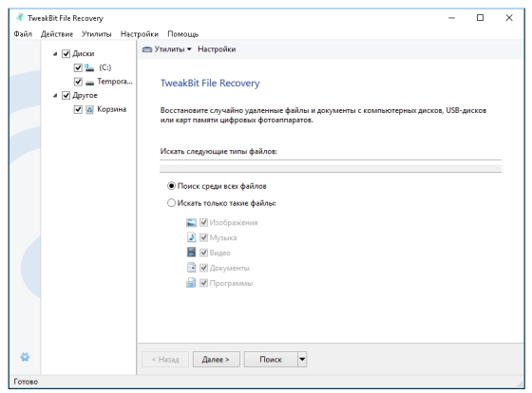This screenshot has height=393, width=532.
Task: Click the Поиск button
Action: 271,359
